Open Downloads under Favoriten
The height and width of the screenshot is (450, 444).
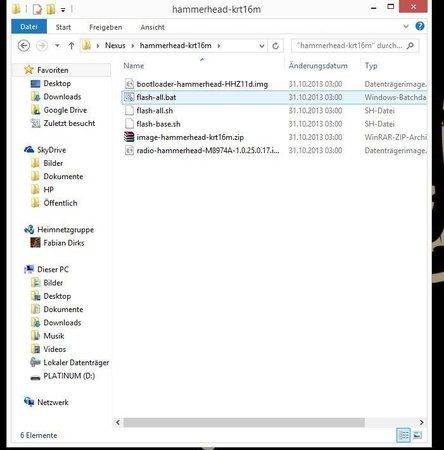tap(62, 97)
